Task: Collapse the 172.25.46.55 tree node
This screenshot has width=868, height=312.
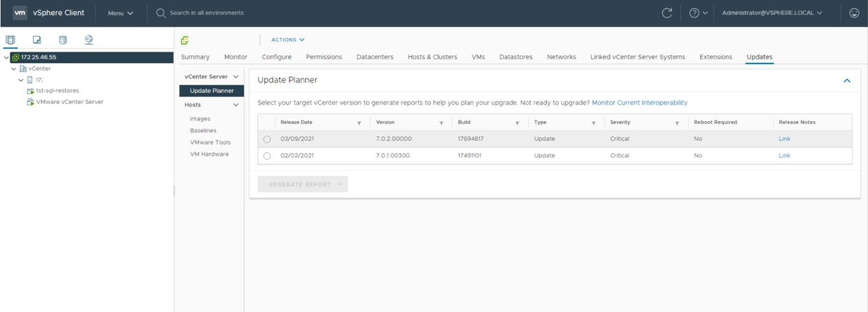Action: coord(6,57)
